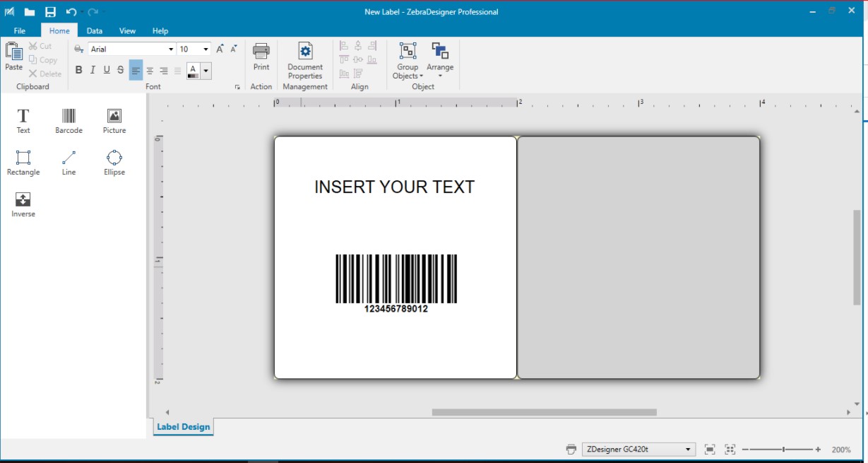Pick the Ellipse tool
The width and height of the screenshot is (868, 463).
(x=114, y=161)
